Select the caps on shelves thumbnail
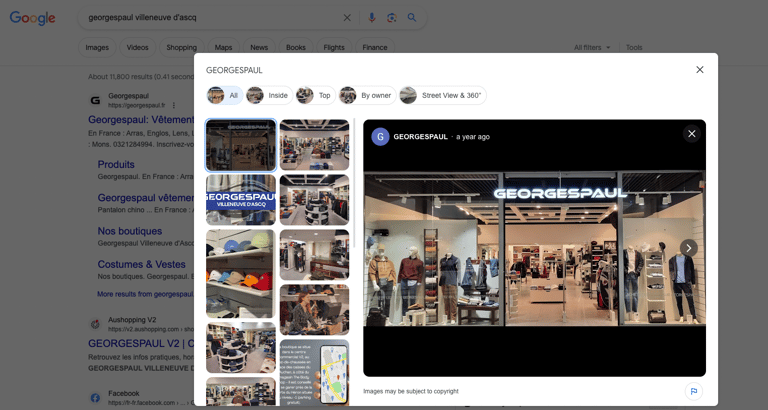 (240, 274)
